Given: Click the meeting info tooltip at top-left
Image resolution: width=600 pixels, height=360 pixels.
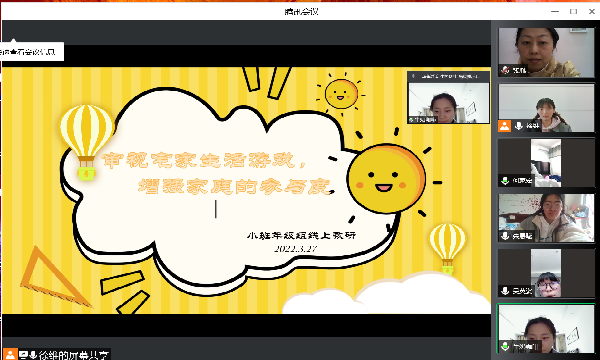Looking at the screenshot, I should pyautogui.click(x=32, y=52).
